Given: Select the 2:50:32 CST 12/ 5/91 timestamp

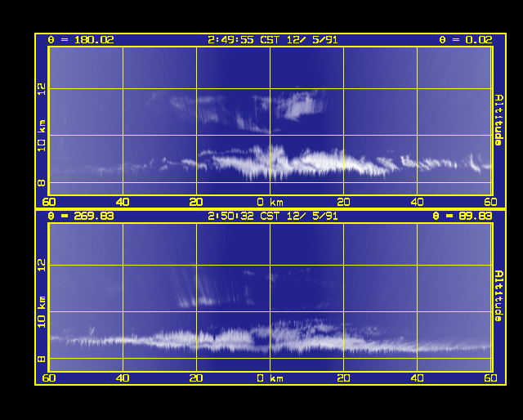Looking at the screenshot, I should coord(273,217).
